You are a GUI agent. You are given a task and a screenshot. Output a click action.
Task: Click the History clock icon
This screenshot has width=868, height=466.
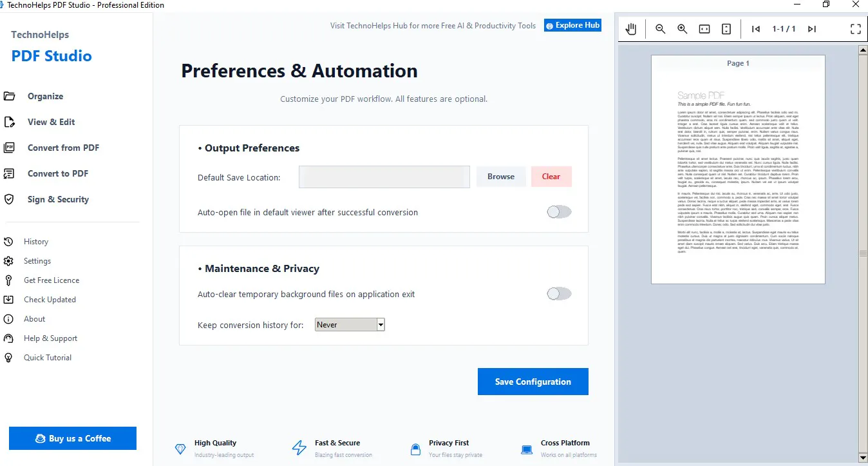(x=9, y=242)
